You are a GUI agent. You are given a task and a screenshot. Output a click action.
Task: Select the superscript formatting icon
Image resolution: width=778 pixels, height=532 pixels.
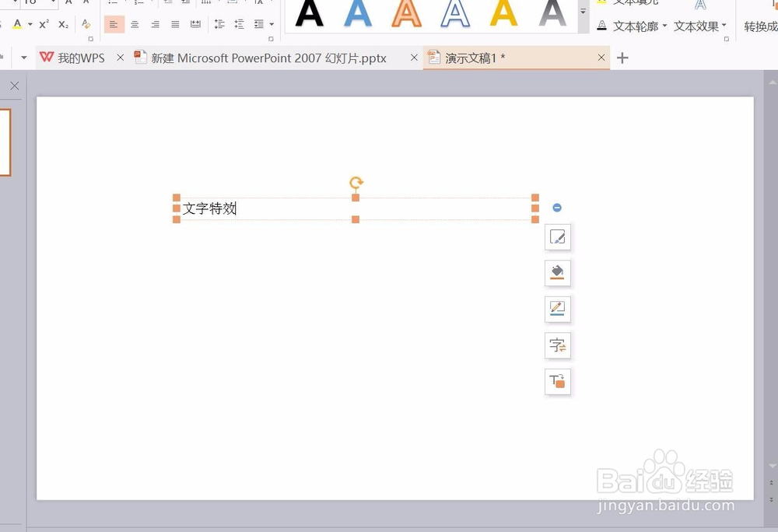(x=44, y=24)
